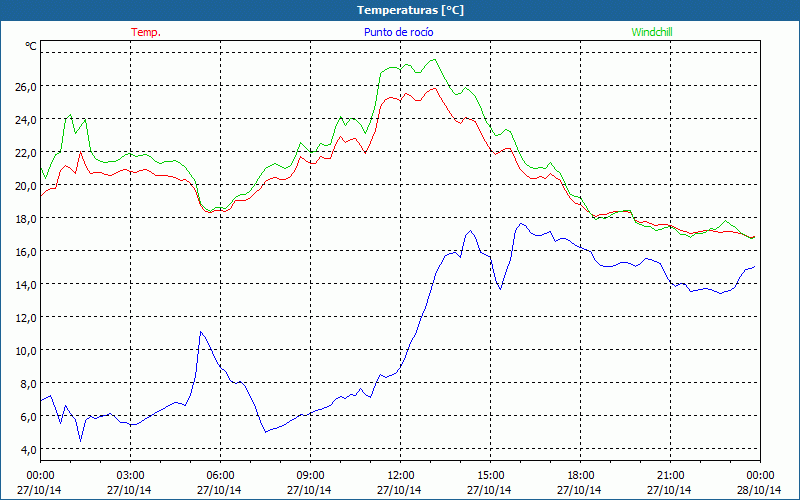This screenshot has width=800, height=500.
Task: Click the 22,0 y-axis value
Action: (26, 153)
